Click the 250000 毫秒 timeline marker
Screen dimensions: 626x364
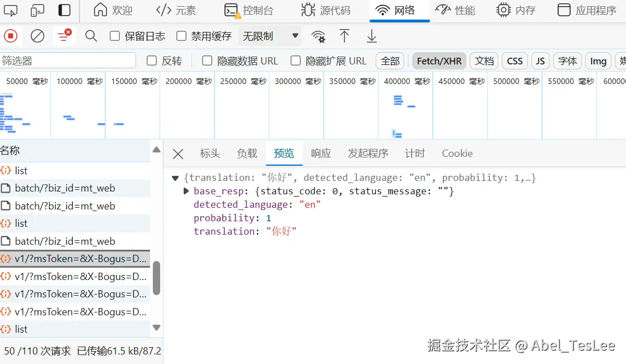(x=243, y=81)
